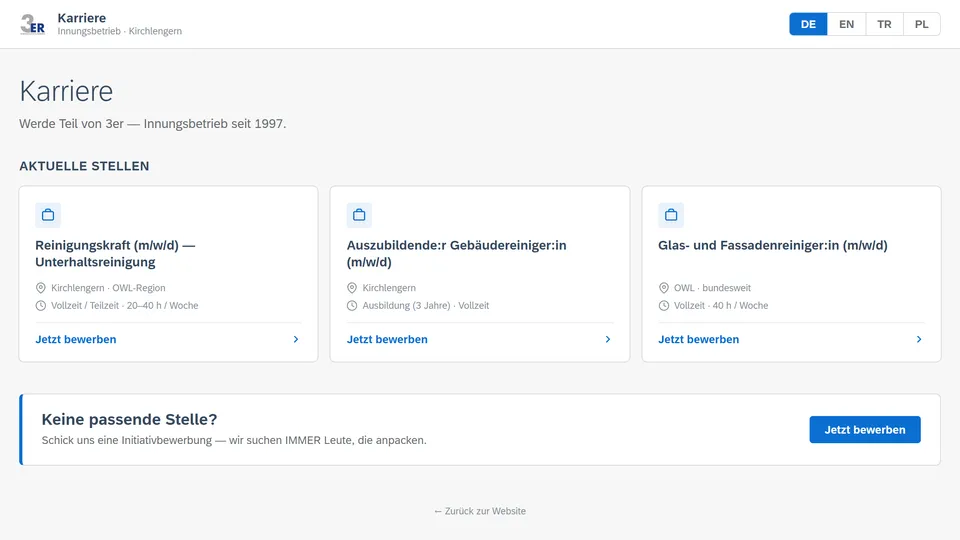Open Auszubildende:r job via chevron arrow
The height and width of the screenshot is (540, 960).
tap(607, 339)
